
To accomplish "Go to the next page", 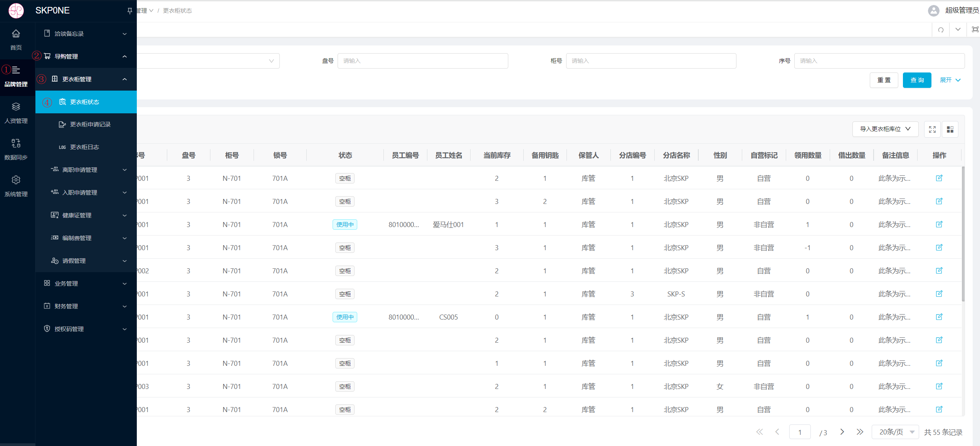I will click(x=842, y=432).
